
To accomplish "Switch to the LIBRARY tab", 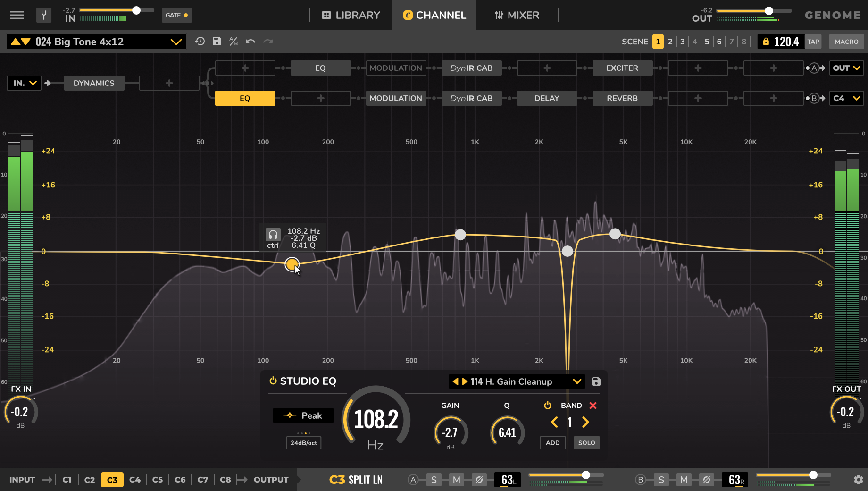I will [351, 15].
